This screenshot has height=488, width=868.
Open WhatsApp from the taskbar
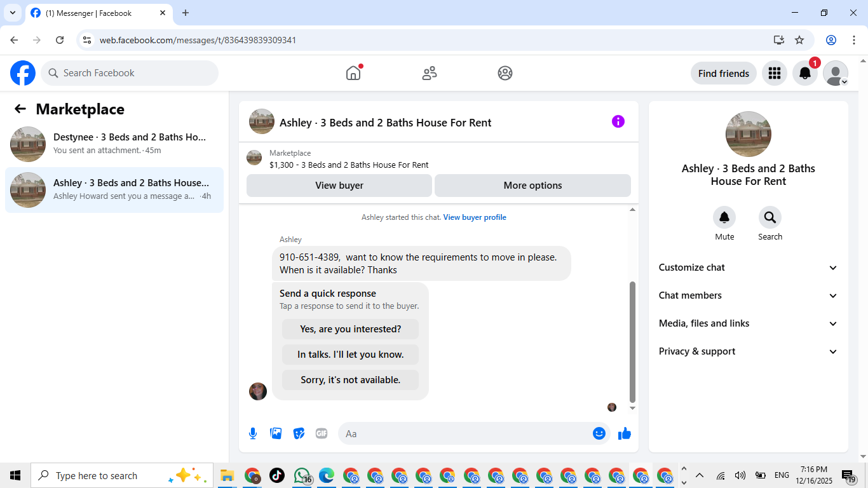pyautogui.click(x=302, y=475)
